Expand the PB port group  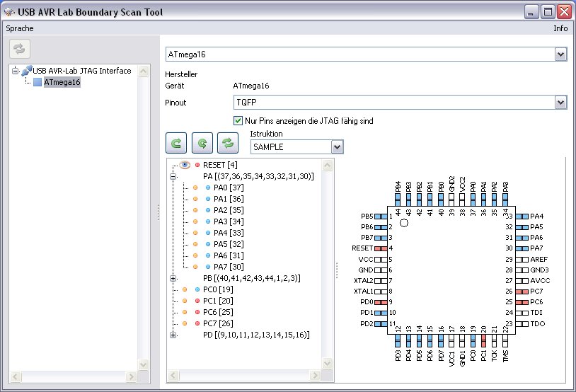[x=173, y=279]
